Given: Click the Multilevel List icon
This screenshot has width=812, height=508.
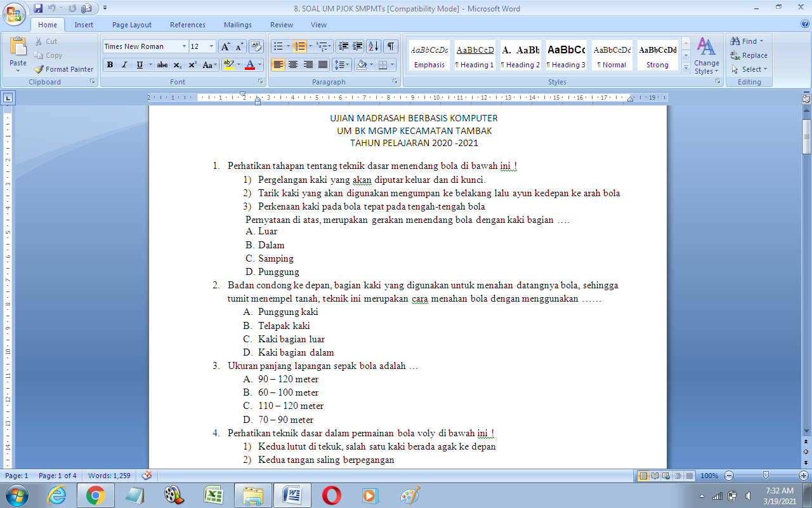Looking at the screenshot, I should pyautogui.click(x=323, y=46).
